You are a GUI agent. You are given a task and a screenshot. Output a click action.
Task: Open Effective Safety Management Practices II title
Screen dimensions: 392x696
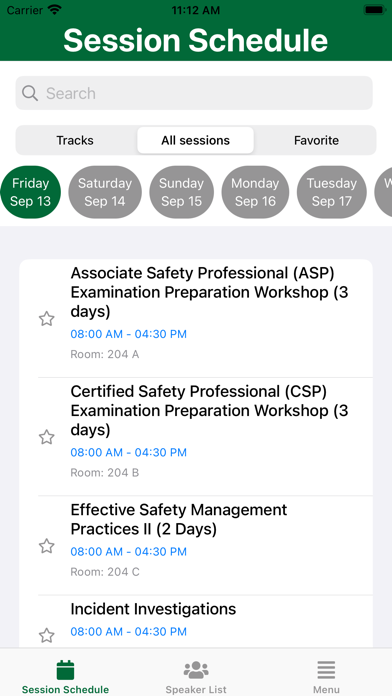point(179,519)
